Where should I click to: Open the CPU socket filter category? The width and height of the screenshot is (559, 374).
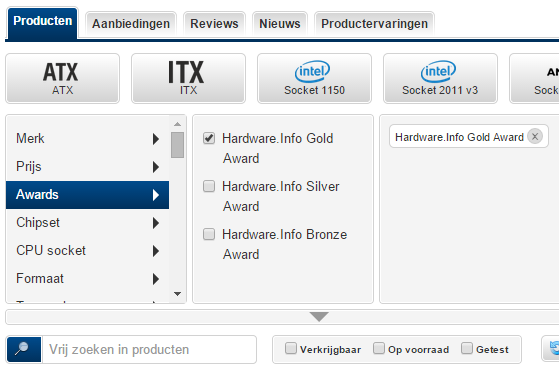pyautogui.click(x=87, y=251)
